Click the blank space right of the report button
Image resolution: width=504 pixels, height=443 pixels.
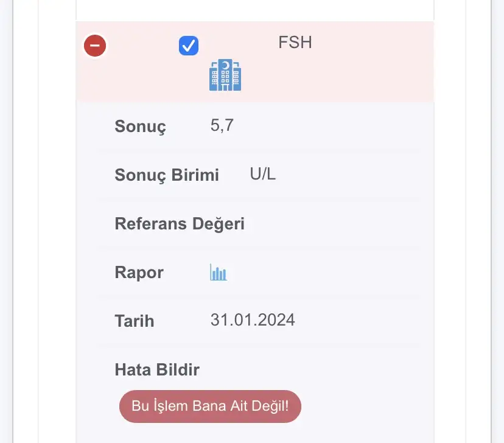[x=365, y=406]
